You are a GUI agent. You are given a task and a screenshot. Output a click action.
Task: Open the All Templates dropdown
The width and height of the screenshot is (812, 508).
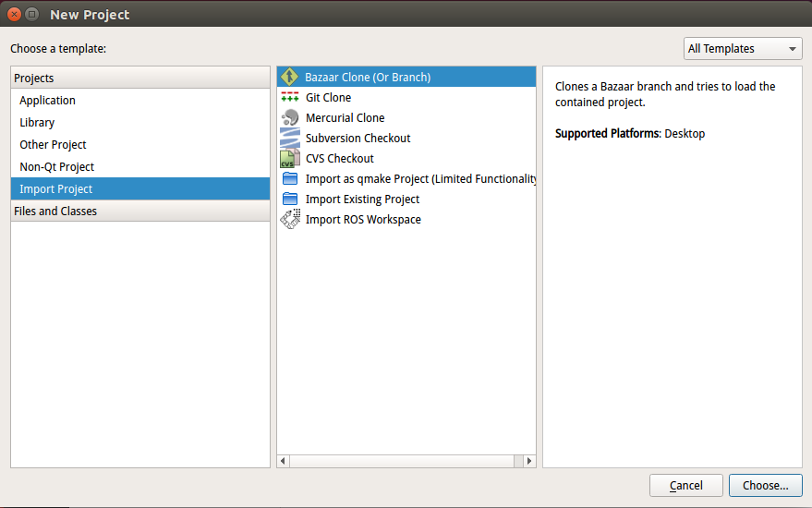coord(743,49)
